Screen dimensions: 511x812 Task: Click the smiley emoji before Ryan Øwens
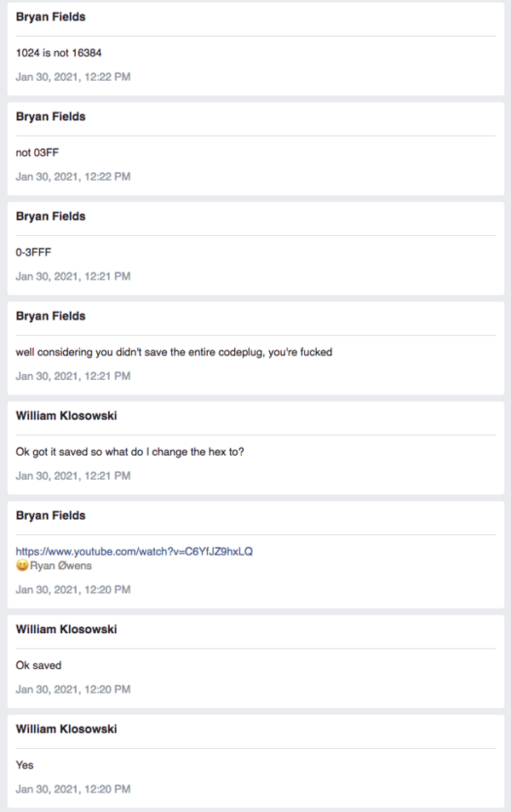tap(22, 566)
